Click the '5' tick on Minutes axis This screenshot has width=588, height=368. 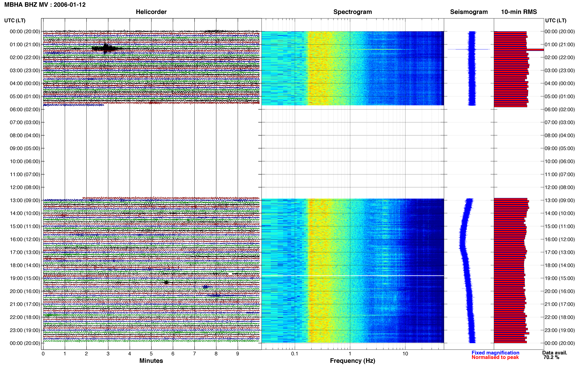coord(151,354)
